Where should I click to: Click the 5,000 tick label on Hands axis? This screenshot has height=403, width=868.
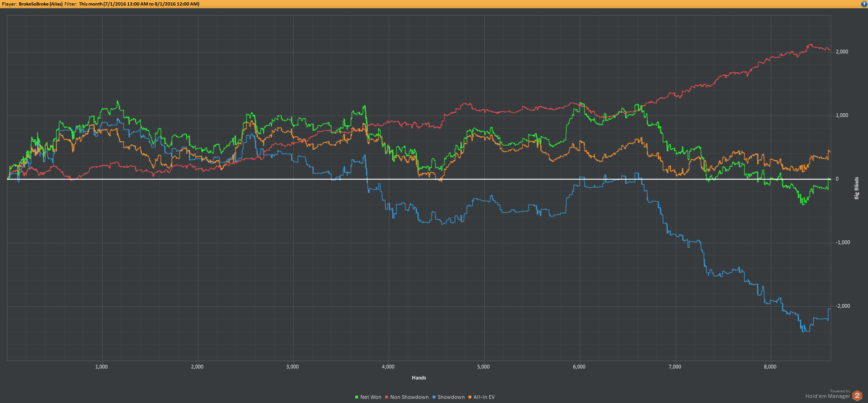483,367
